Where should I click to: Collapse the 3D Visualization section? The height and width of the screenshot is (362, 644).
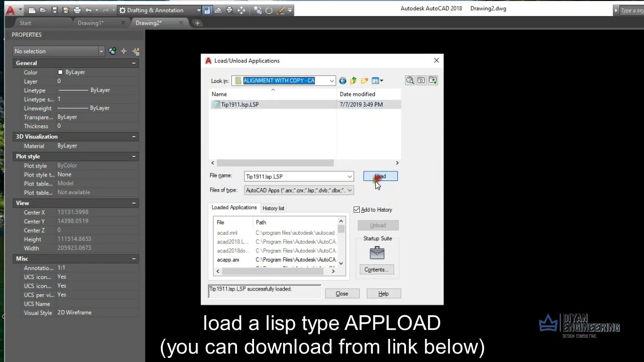point(134,136)
